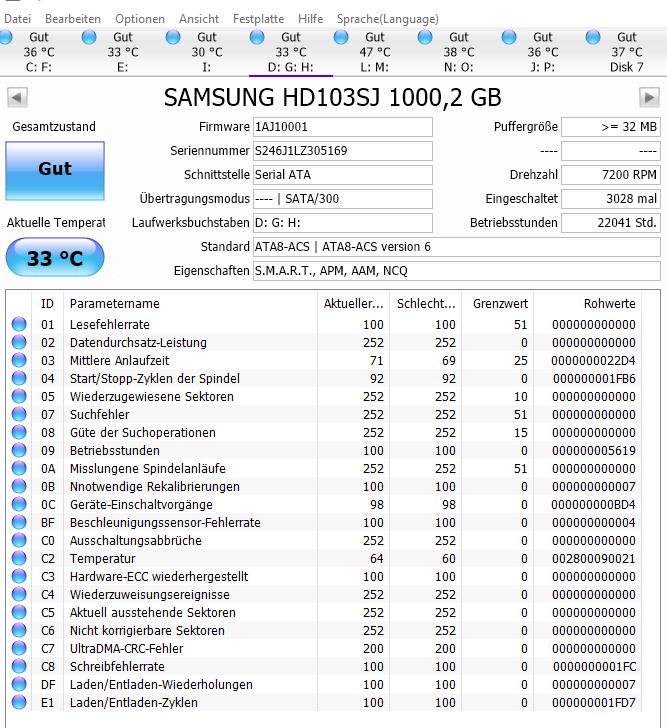Select the E: drive status orb
The height and width of the screenshot is (728, 667).
89,37
